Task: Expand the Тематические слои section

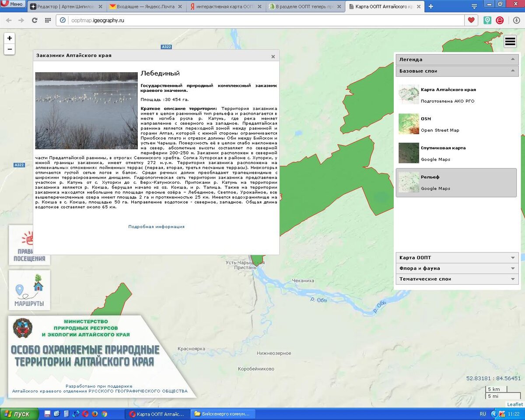Action: tap(457, 279)
